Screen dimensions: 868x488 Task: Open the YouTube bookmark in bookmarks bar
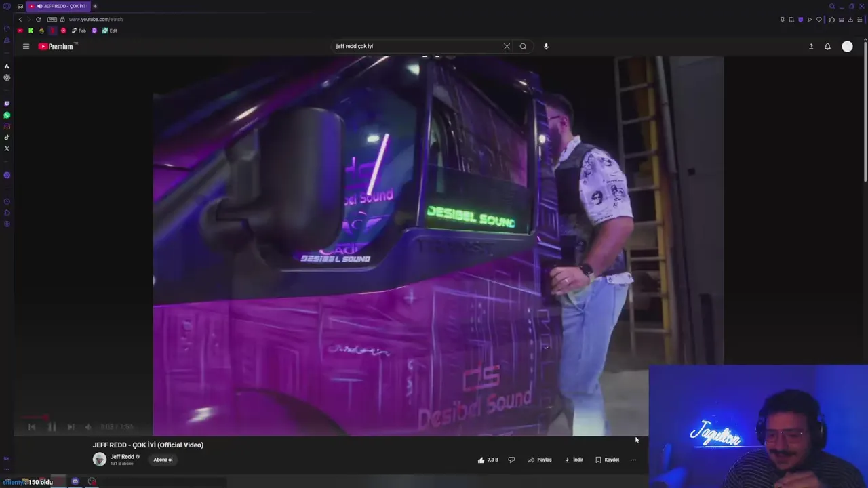[x=20, y=30]
